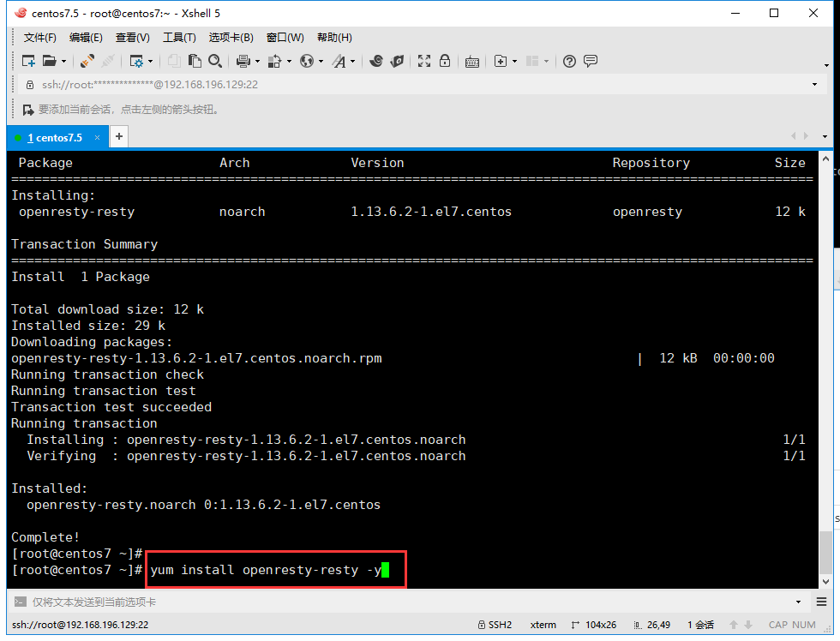Switch to full screen mode icon
The image size is (840, 641).
point(423,61)
